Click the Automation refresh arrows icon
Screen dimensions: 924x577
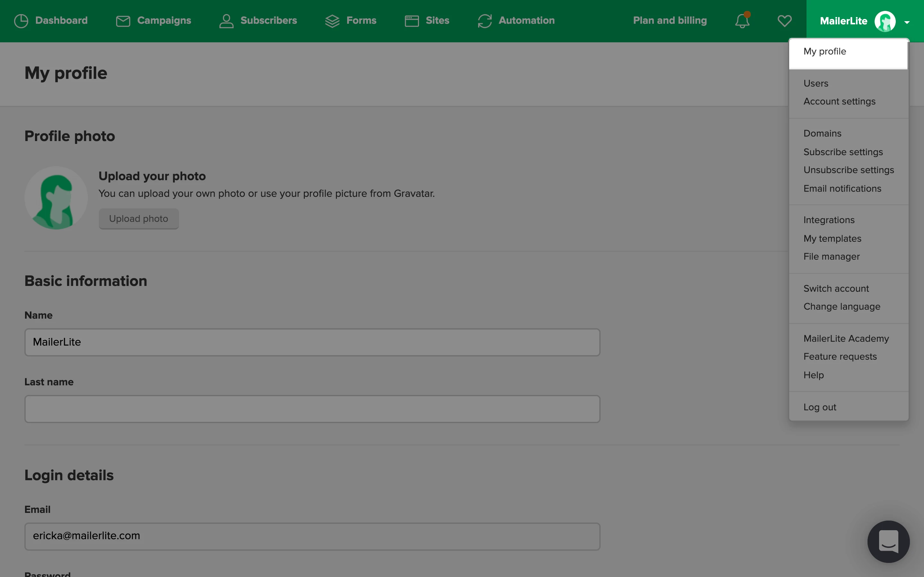click(484, 21)
